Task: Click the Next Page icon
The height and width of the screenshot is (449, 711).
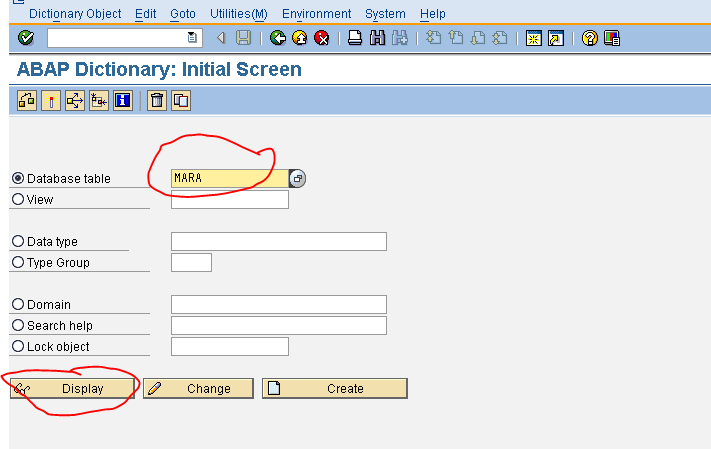Action: click(478, 38)
